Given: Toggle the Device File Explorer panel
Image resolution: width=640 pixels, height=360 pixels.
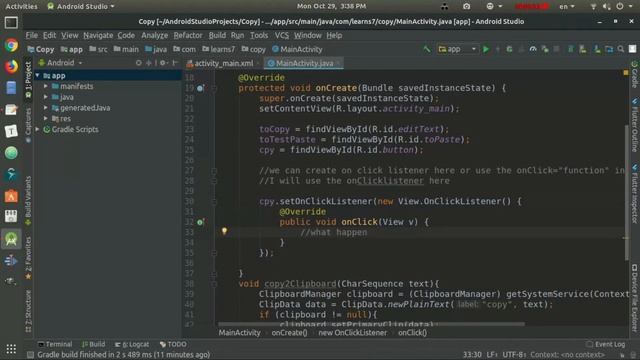Looking at the screenshot, I should (635, 298).
